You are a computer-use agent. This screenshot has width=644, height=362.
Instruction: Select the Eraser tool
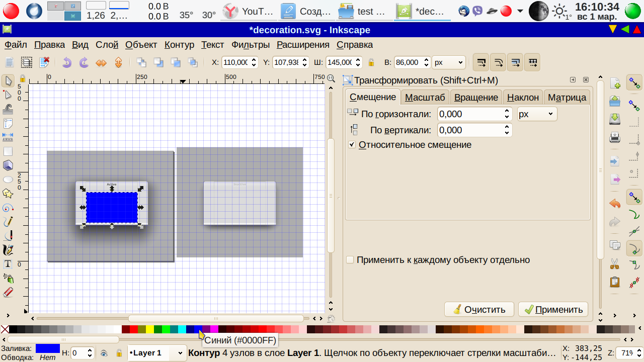click(x=8, y=292)
